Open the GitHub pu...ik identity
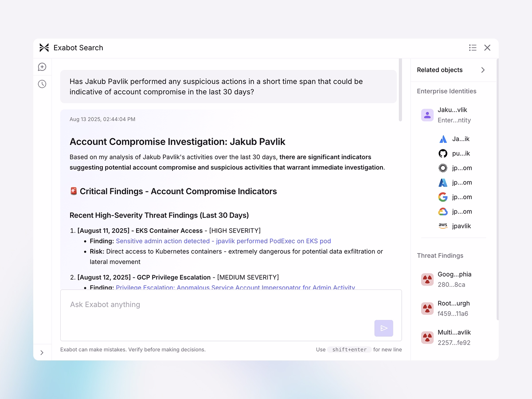 [x=454, y=153]
